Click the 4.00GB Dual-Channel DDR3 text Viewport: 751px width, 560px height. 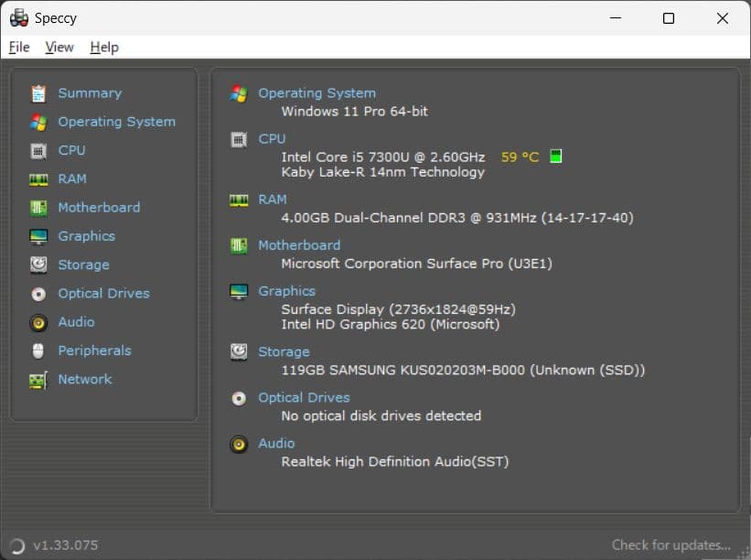tap(457, 218)
